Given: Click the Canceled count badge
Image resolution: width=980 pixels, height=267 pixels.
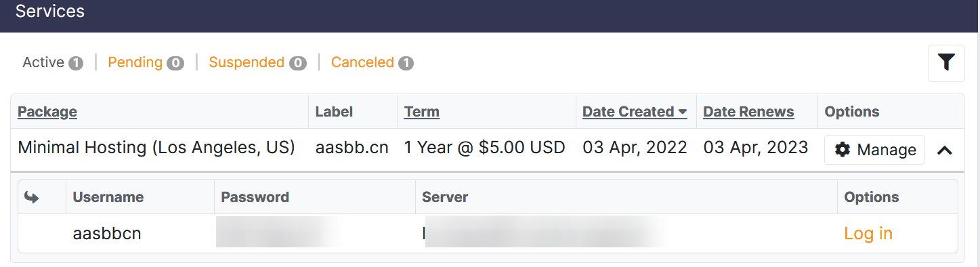Looking at the screenshot, I should [406, 63].
